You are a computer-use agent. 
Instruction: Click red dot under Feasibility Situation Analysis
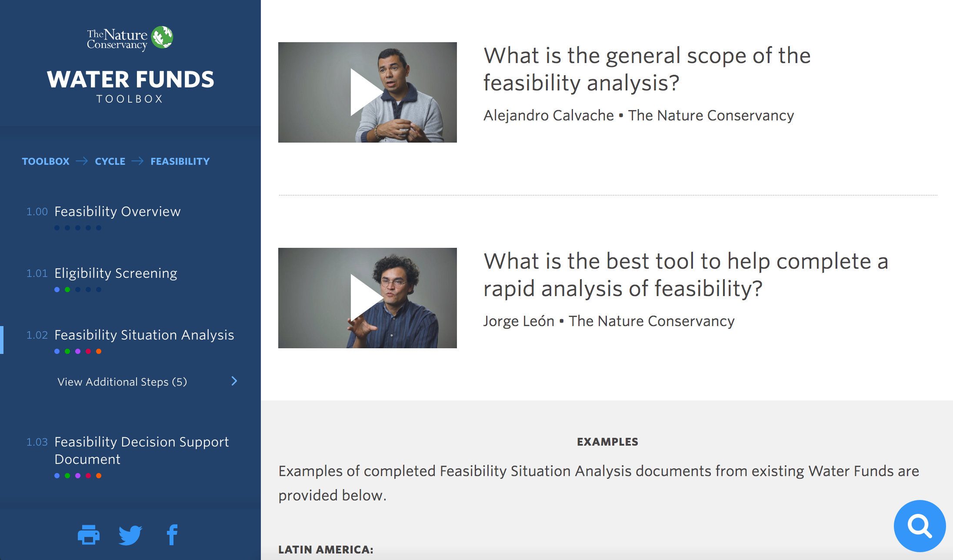click(88, 351)
